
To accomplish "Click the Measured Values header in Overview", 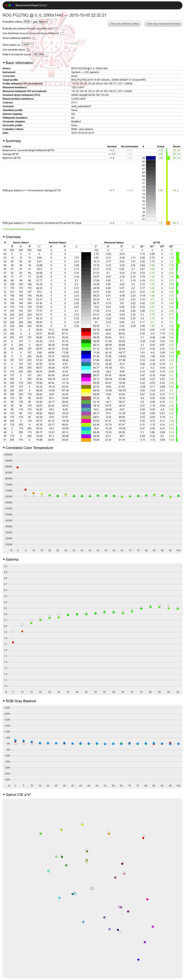I will (114, 242).
